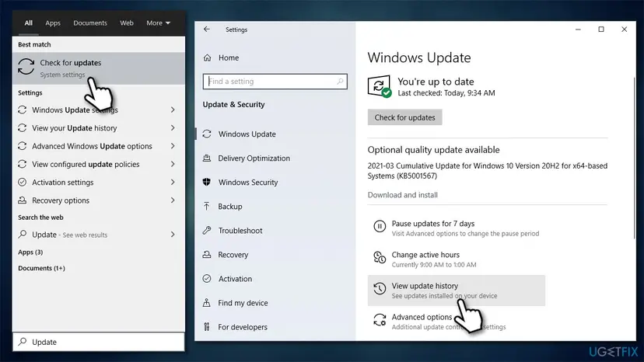
Task: Switch to the Web search tab
Action: [x=127, y=23]
